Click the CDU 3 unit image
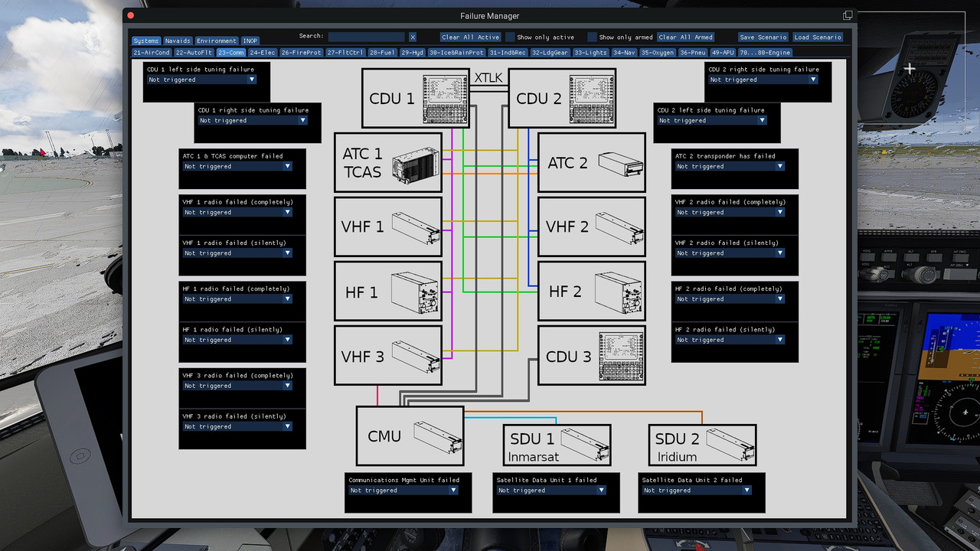The width and height of the screenshot is (980, 551). (x=620, y=356)
